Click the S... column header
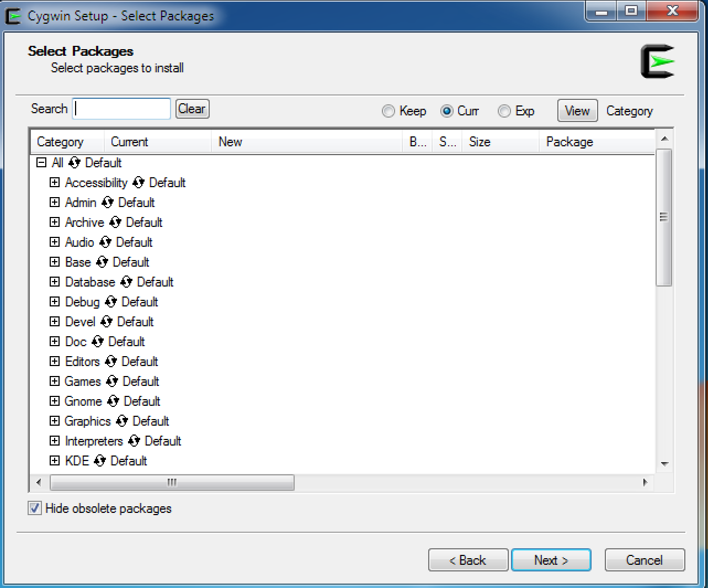 pos(448,142)
